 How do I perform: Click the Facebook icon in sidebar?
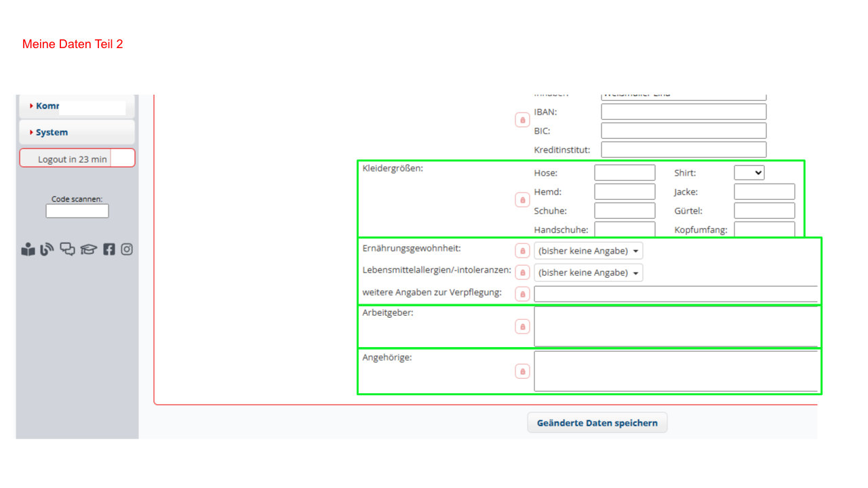(x=109, y=249)
